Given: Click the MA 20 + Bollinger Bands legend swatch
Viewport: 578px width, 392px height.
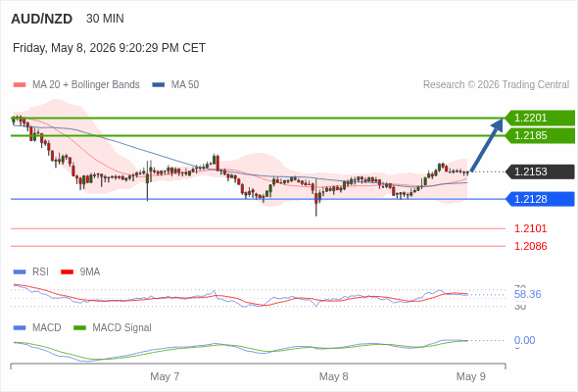Looking at the screenshot, I should (x=20, y=85).
